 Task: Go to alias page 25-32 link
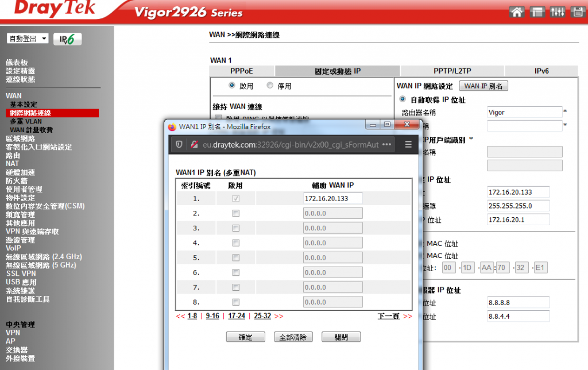tap(262, 316)
